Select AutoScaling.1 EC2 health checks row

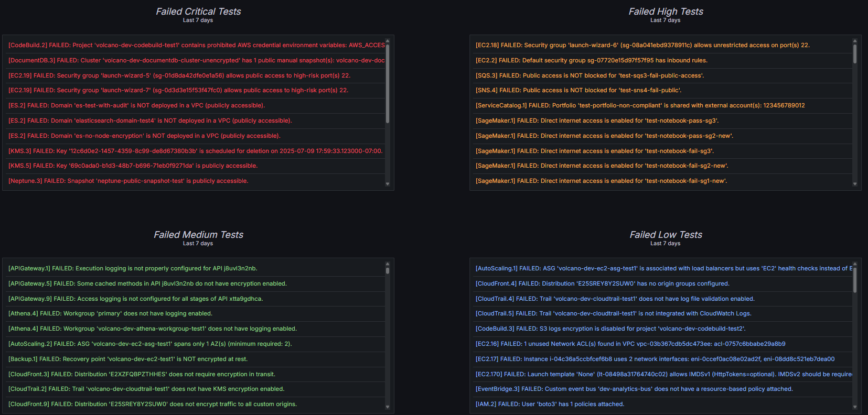point(661,268)
